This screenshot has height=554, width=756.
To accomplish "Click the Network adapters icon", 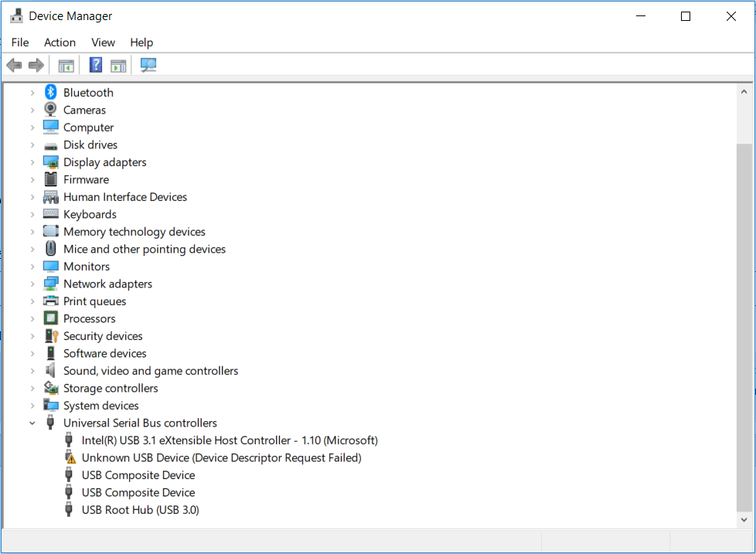I will (x=50, y=284).
